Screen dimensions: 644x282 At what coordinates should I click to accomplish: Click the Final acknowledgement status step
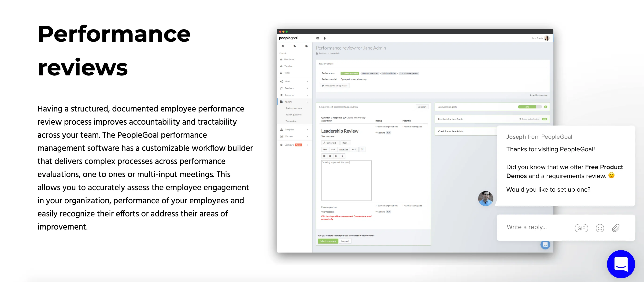point(408,73)
